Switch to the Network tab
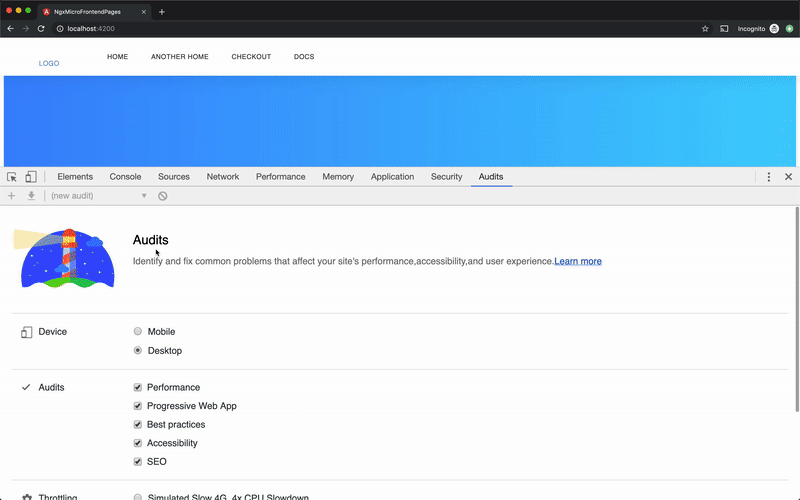 click(x=222, y=177)
